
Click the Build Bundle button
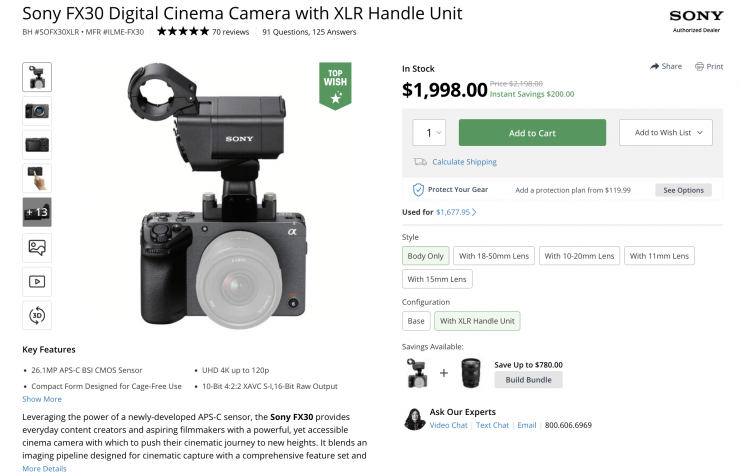529,380
